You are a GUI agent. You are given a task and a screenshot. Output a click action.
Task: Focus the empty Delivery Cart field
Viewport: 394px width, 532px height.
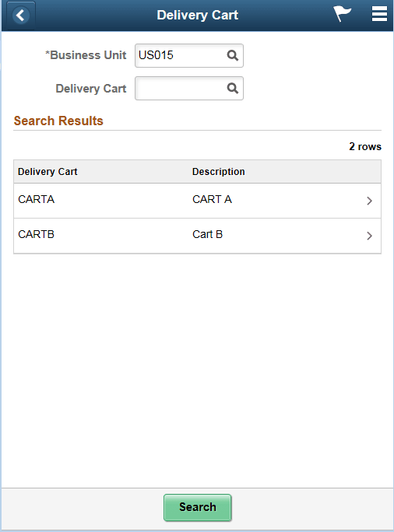click(189, 88)
